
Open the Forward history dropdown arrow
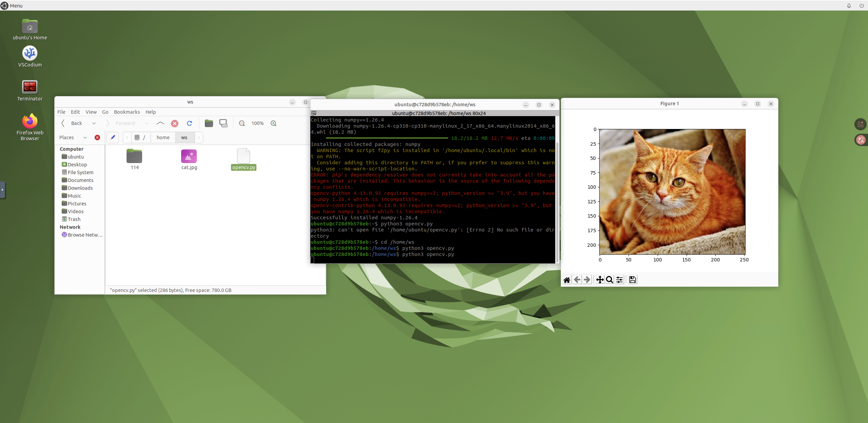tap(147, 123)
